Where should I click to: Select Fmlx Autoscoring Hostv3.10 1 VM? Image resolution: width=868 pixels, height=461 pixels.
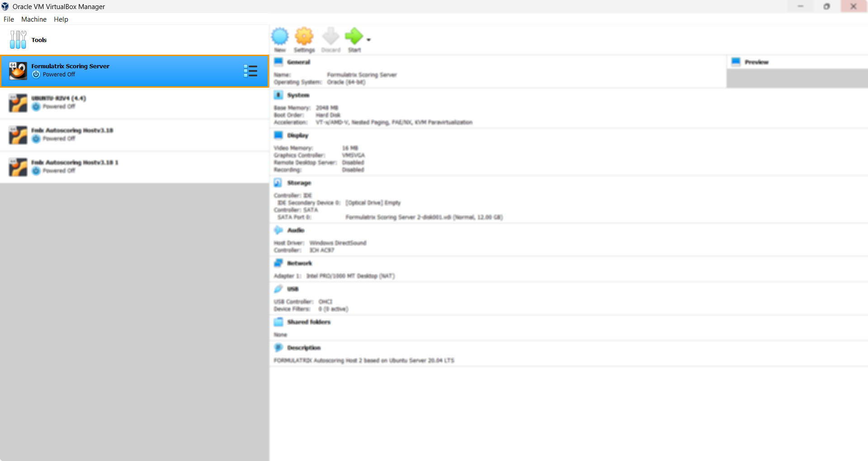[134, 167]
